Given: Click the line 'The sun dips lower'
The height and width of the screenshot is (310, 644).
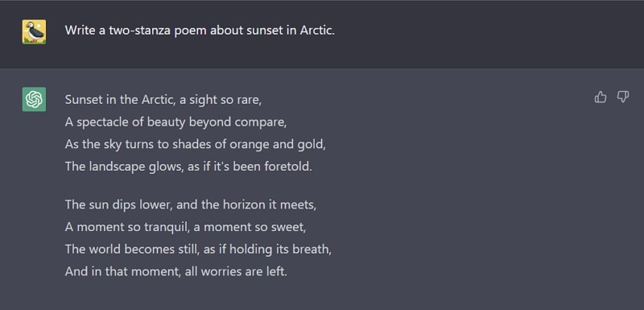Looking at the screenshot, I should (x=191, y=205).
